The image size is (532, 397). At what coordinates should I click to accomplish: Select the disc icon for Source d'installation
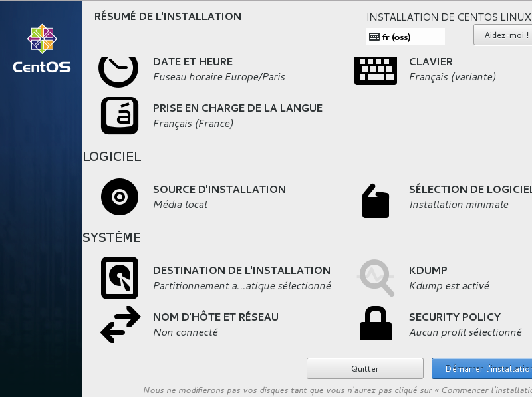pos(120,197)
